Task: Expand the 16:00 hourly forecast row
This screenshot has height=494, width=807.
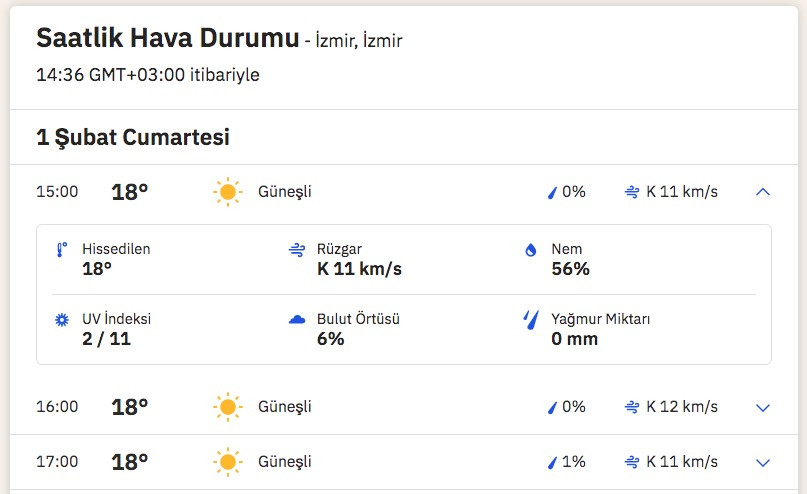Action: tap(763, 407)
